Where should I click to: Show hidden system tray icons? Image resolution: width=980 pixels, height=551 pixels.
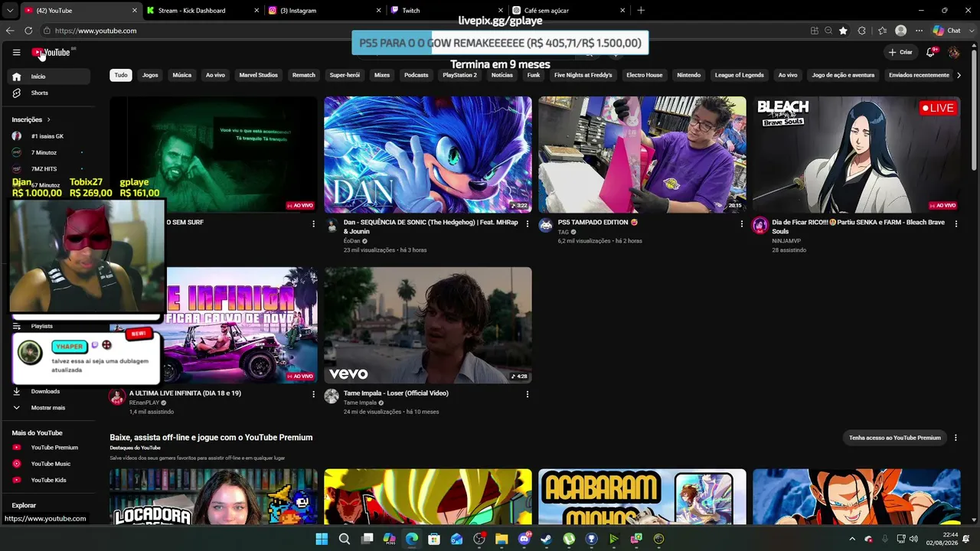(x=852, y=539)
